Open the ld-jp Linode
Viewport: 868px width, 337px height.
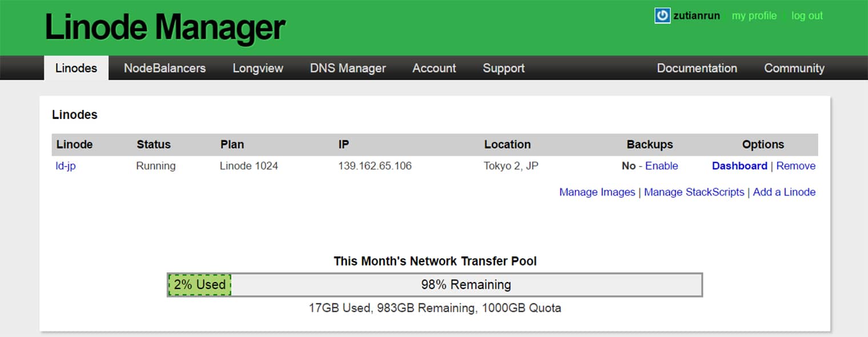click(x=66, y=166)
